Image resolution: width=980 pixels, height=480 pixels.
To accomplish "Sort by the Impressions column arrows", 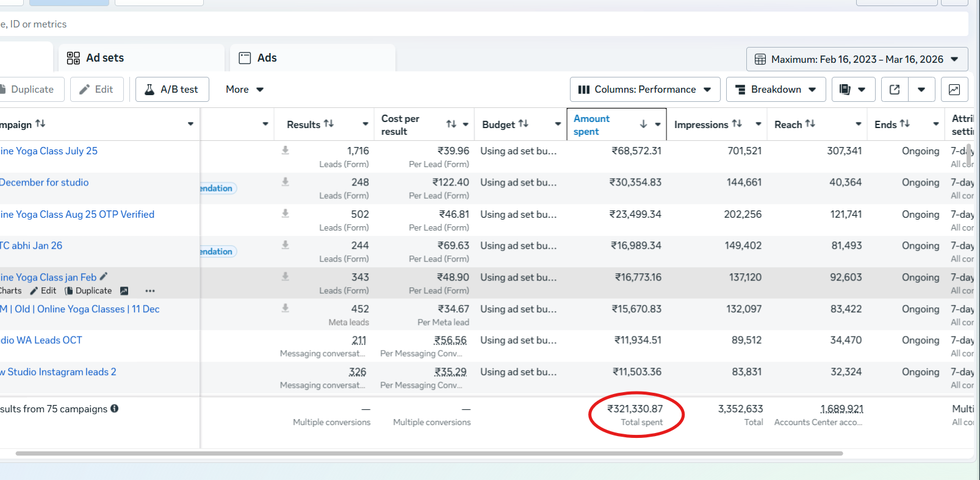I will (737, 124).
